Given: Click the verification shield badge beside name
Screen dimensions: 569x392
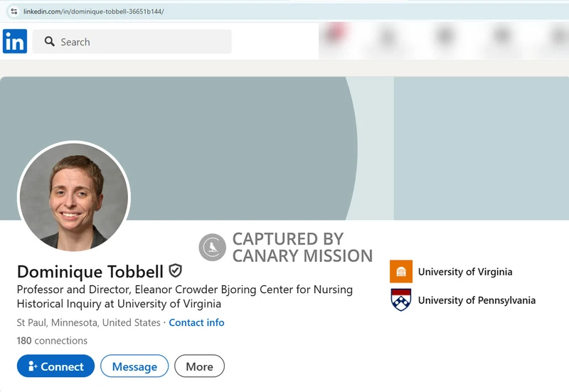Looking at the screenshot, I should (x=175, y=270).
